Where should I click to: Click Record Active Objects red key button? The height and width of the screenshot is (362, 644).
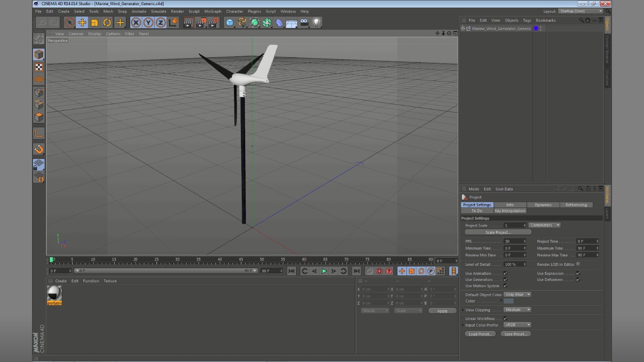(369, 271)
